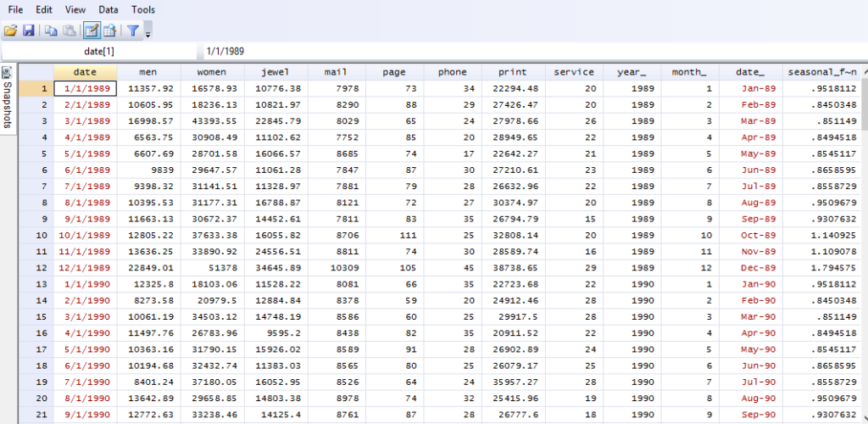The height and width of the screenshot is (424, 868).
Task: Toggle Data Editor edit mode icon
Action: [92, 31]
